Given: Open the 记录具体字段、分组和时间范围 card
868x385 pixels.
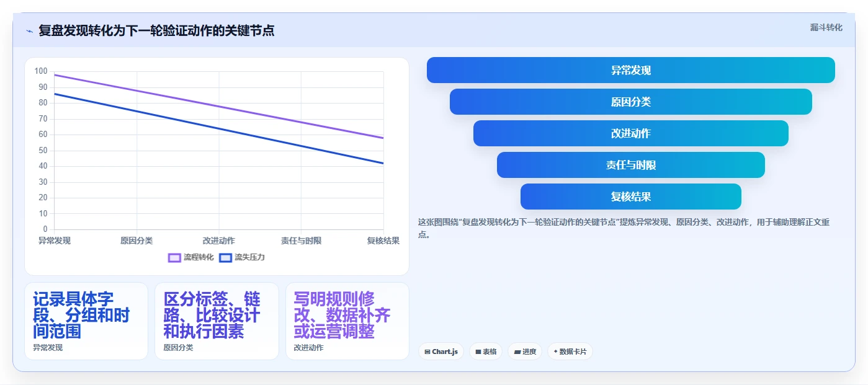Looking at the screenshot, I should coord(86,321).
